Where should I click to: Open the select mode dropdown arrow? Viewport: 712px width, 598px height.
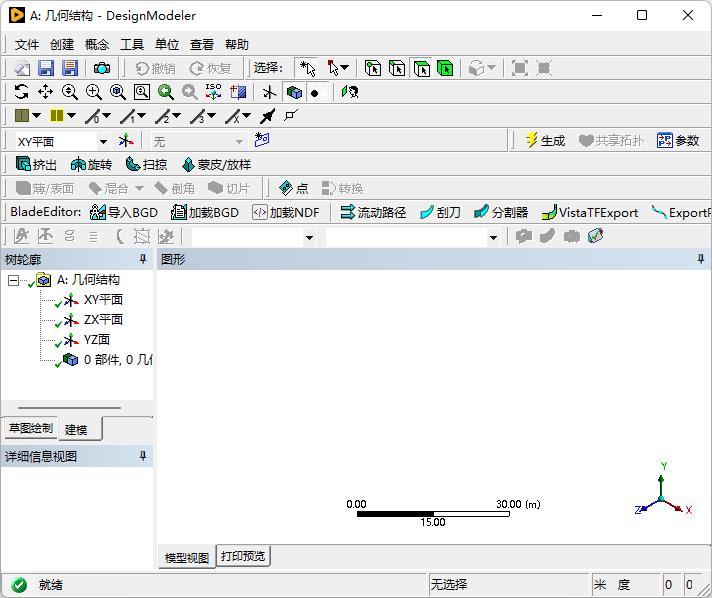pyautogui.click(x=345, y=68)
